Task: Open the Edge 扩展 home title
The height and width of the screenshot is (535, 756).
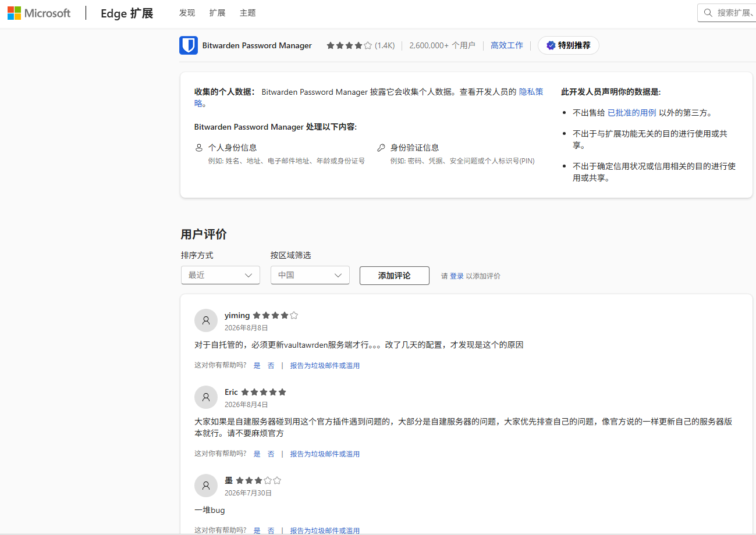Action: (127, 13)
